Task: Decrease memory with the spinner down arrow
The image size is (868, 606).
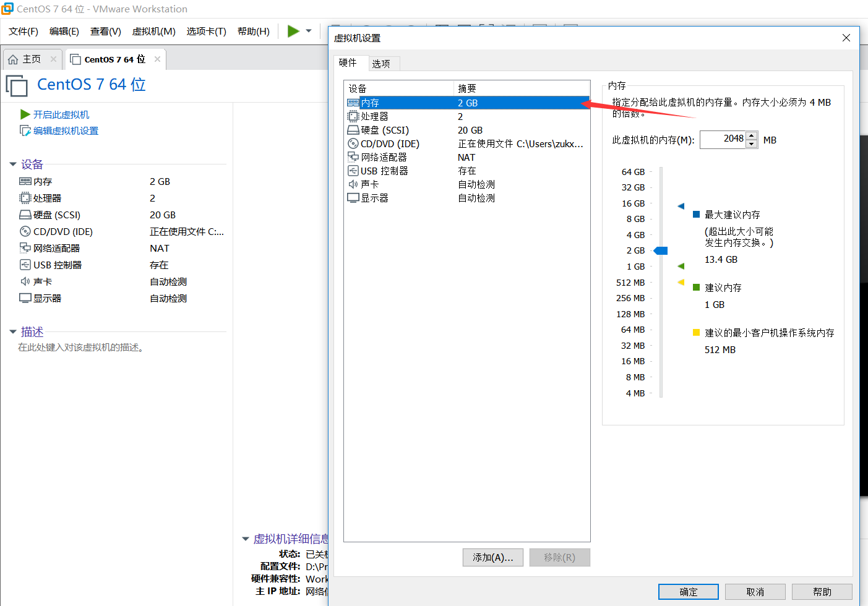Action: (751, 144)
